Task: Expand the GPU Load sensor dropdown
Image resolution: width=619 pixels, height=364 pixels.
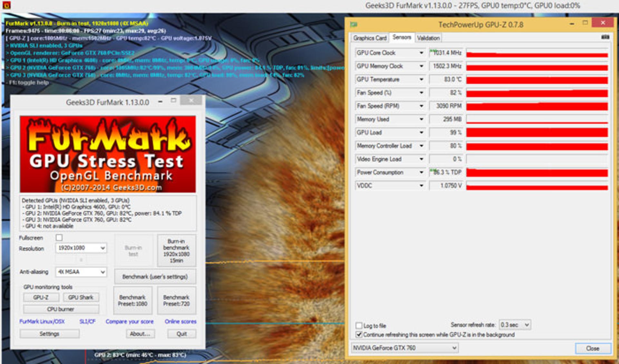Action: tap(421, 132)
